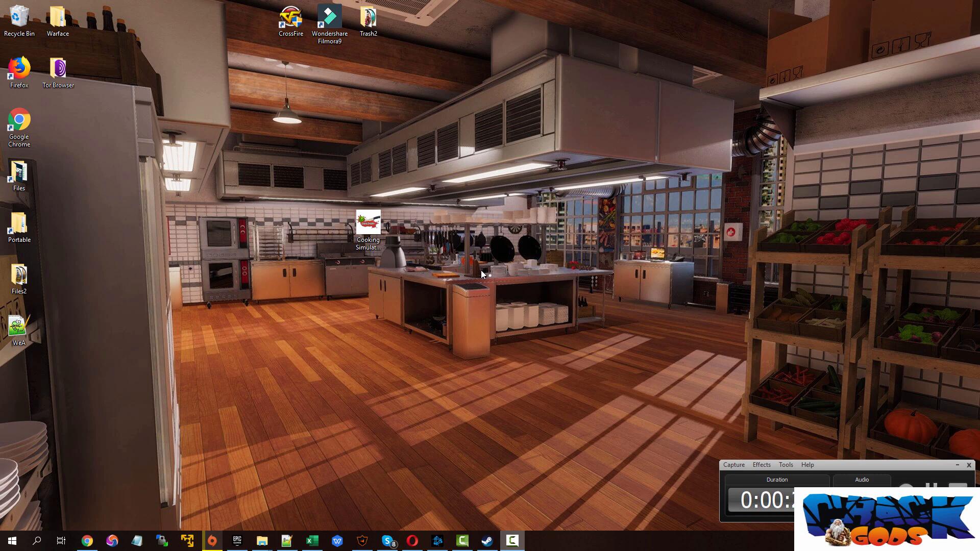Click the Epic Games taskbar icon

pyautogui.click(x=237, y=541)
